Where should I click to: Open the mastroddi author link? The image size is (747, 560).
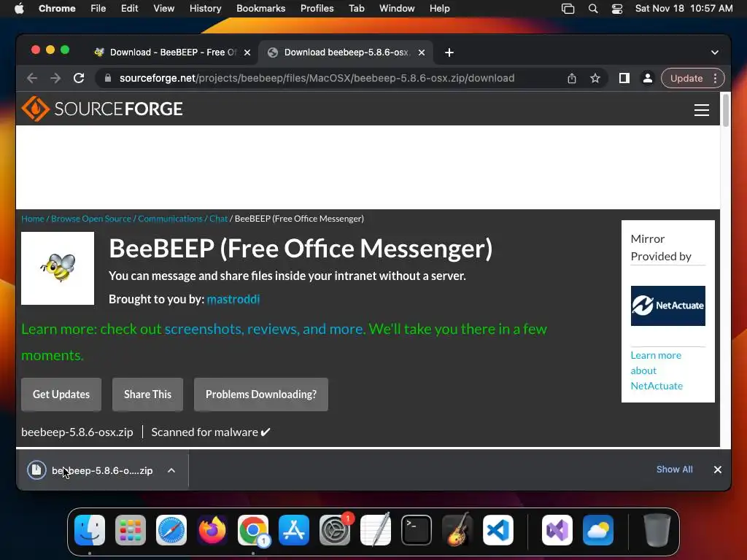(233, 299)
